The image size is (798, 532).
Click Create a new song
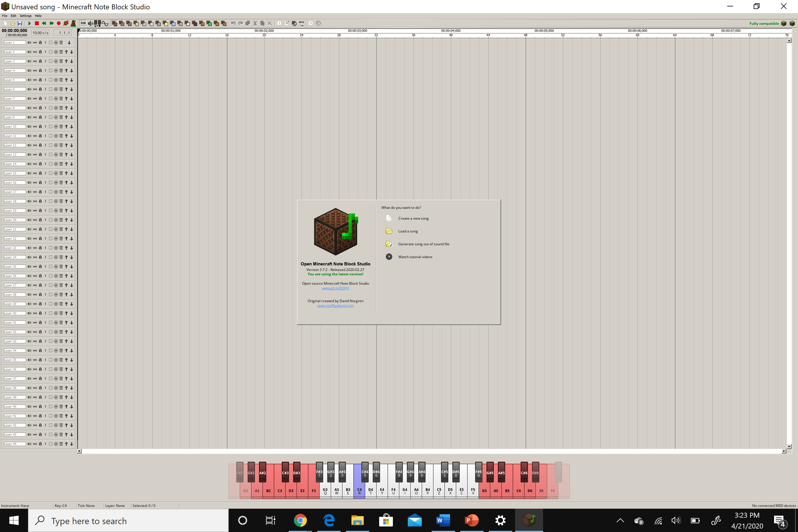click(413, 218)
